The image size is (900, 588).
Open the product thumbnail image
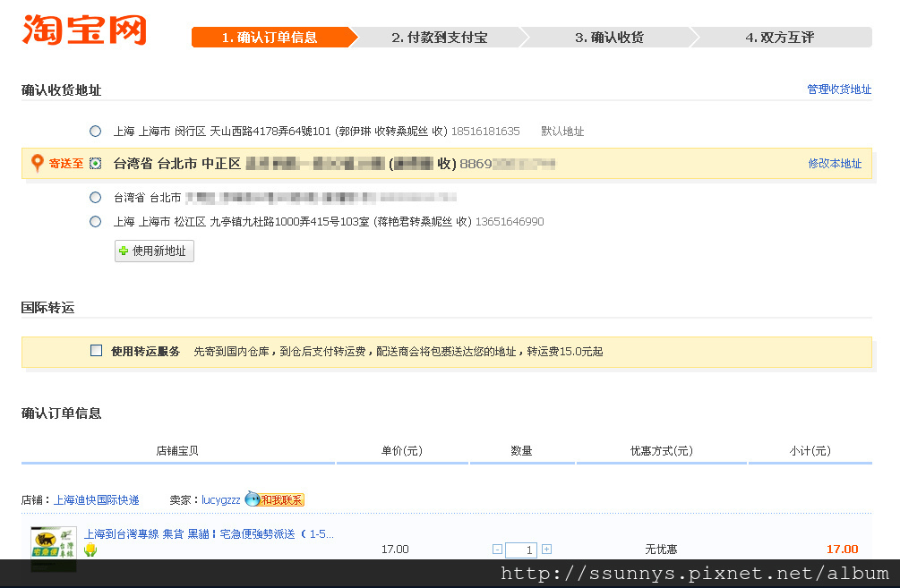coord(54,547)
